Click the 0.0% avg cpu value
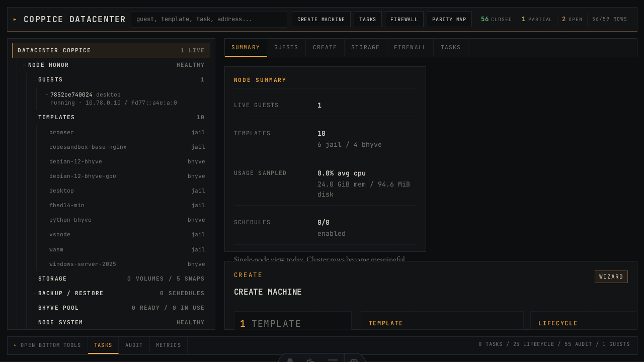 tap(342, 173)
